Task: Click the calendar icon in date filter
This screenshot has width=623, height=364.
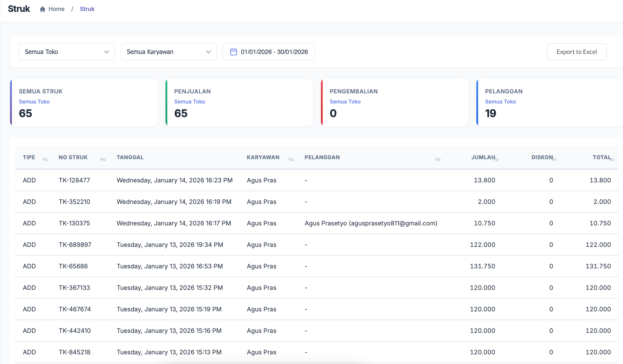Action: 233,52
